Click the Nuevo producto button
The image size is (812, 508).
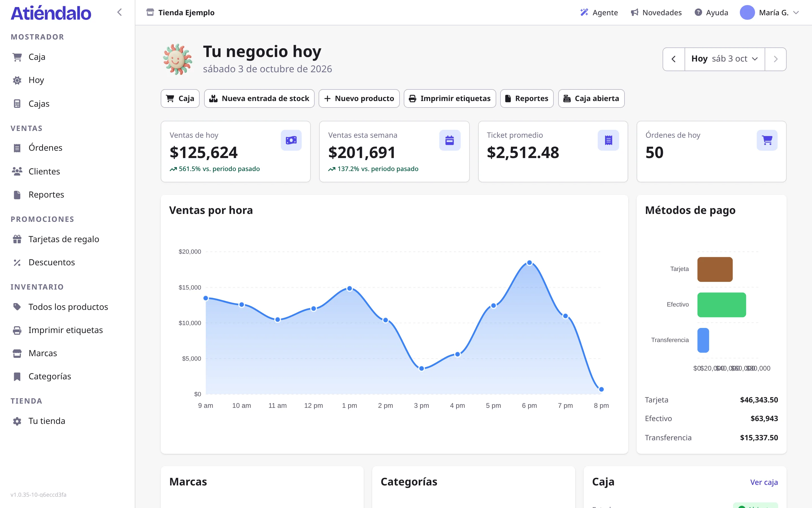coord(359,98)
